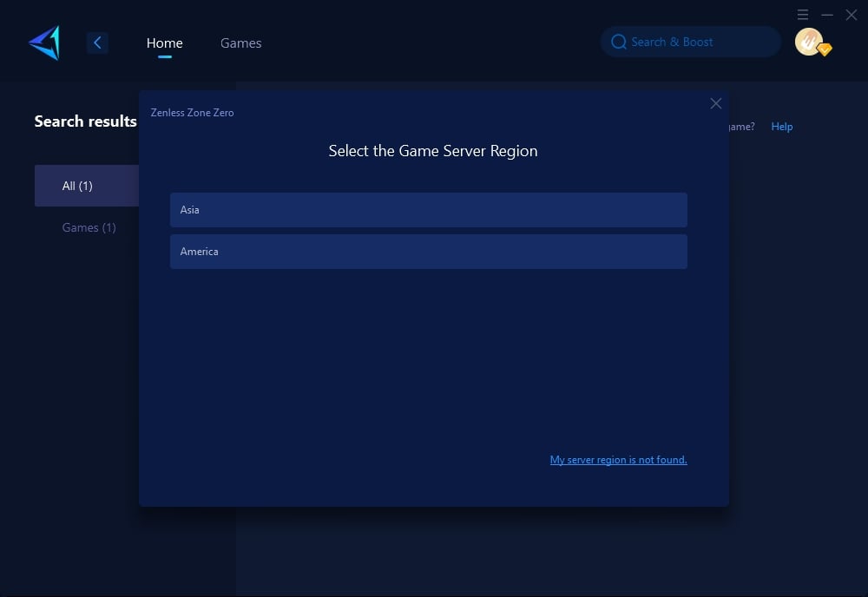Switch to the Home tab

tap(164, 43)
